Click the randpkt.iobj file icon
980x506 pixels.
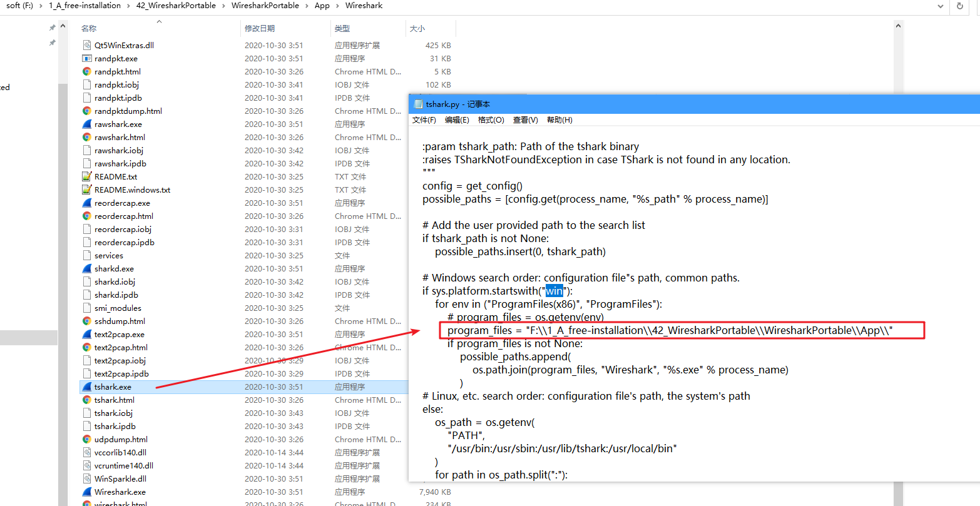tap(87, 84)
